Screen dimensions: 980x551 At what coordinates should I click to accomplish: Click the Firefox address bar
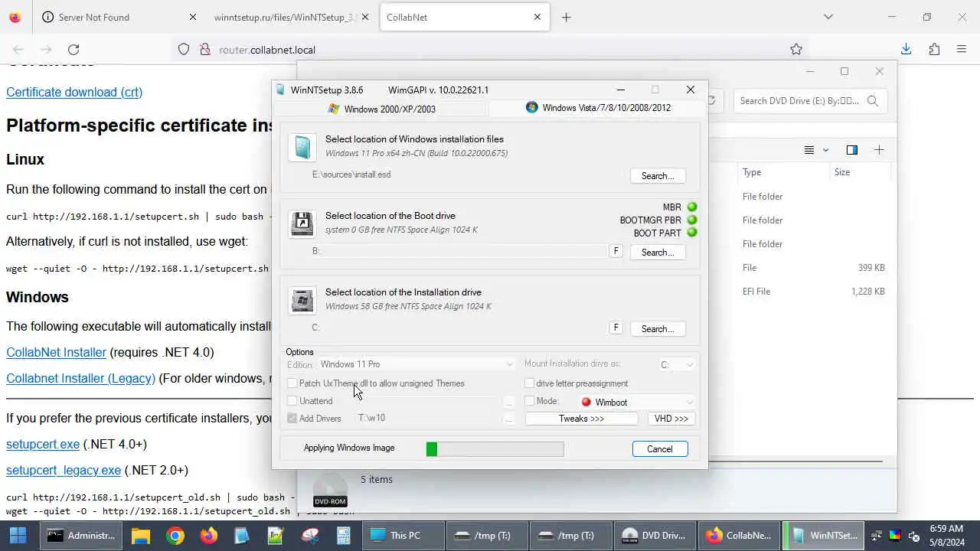[490, 50]
